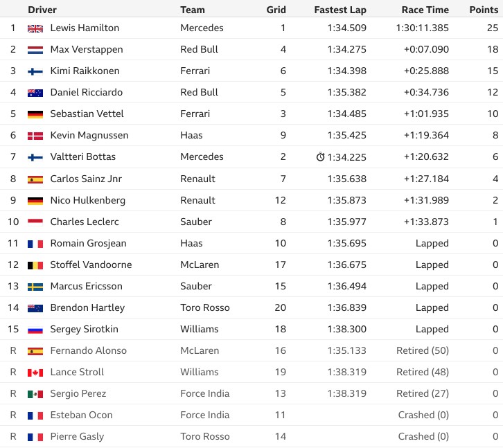The height and width of the screenshot is (448, 503).
Task: Click Valtteri Bottas's race time +1:20.632
Action: (426, 156)
